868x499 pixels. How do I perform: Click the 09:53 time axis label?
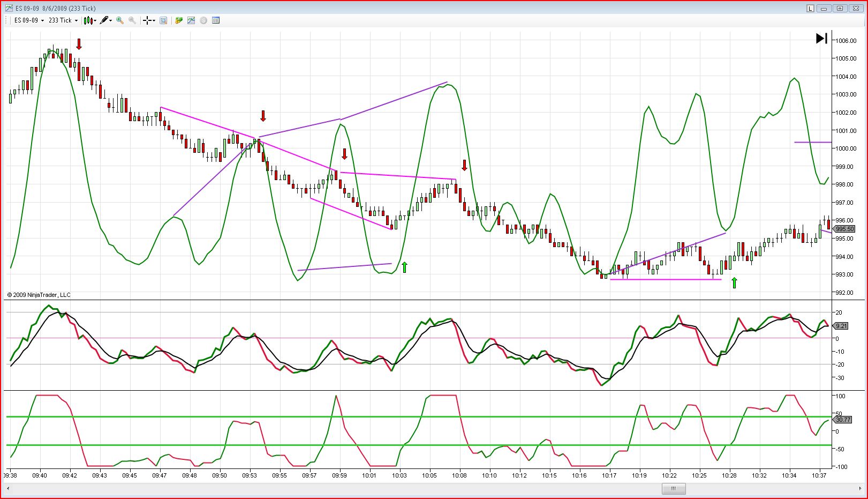(250, 475)
